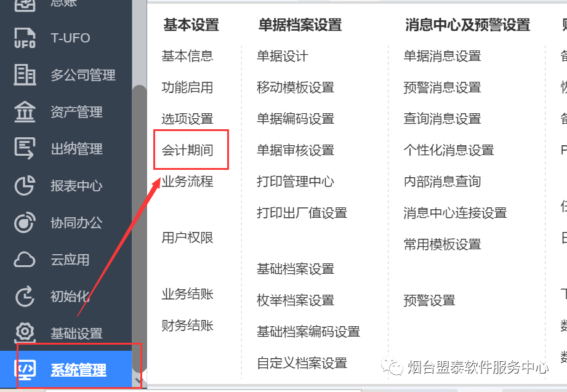Click the 财务结账 link
Screen dimensions: 567x392
coord(187,325)
